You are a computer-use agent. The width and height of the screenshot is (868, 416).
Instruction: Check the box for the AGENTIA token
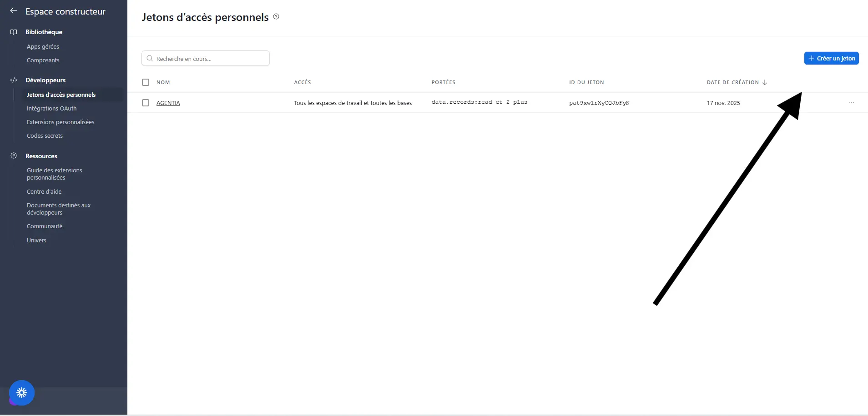point(146,103)
